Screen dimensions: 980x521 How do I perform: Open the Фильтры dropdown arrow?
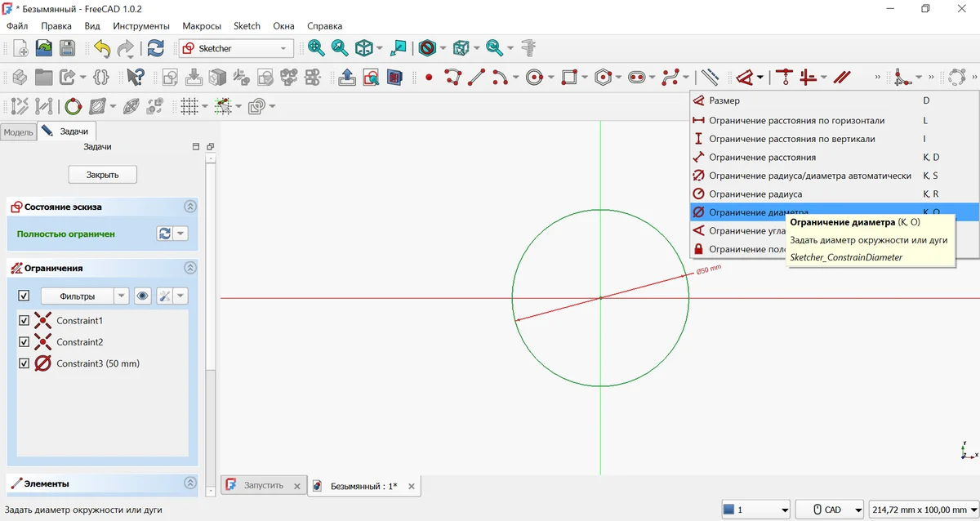(x=122, y=296)
